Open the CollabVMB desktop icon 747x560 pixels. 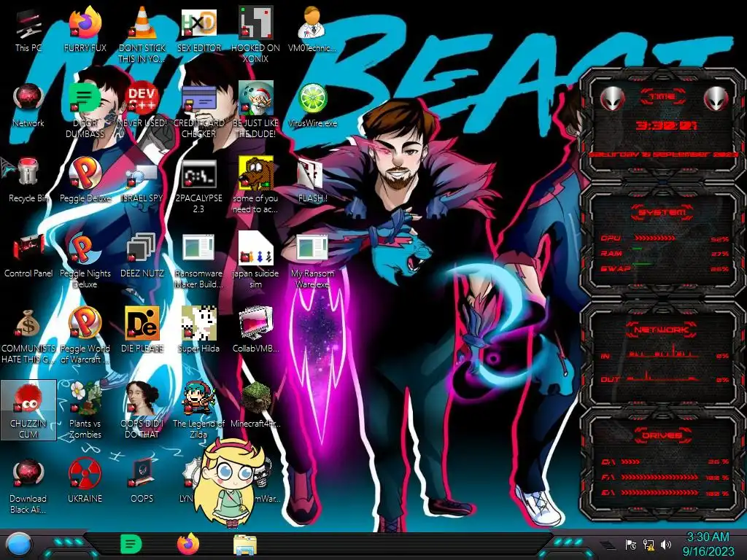256,331
